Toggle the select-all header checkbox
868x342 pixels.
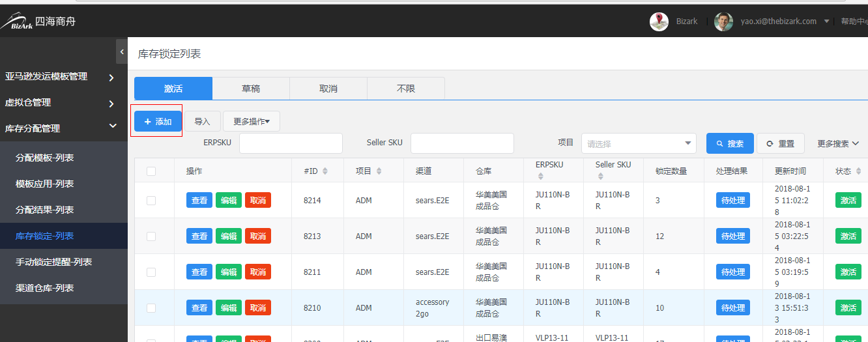151,171
